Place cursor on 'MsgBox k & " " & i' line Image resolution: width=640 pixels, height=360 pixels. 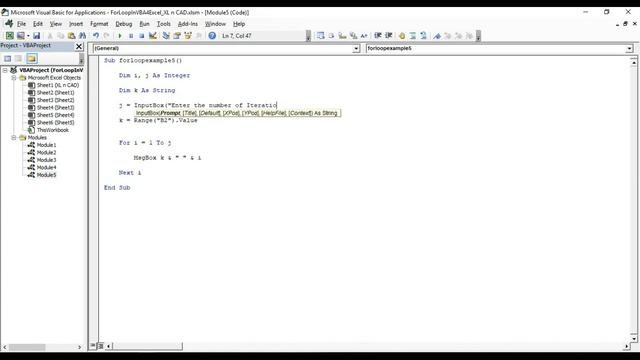[167, 158]
